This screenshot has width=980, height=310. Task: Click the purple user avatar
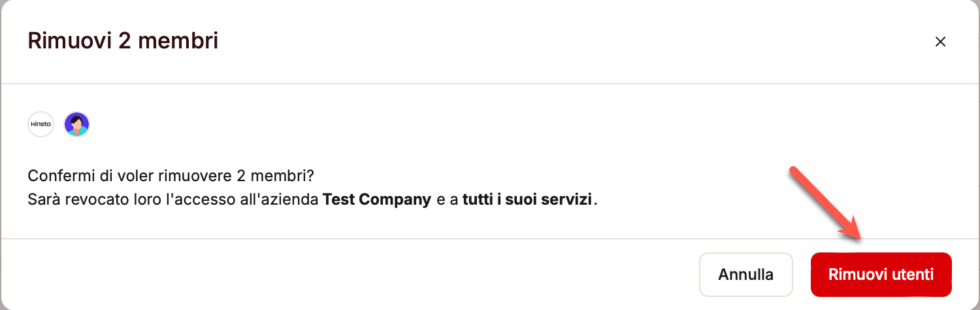pos(76,124)
